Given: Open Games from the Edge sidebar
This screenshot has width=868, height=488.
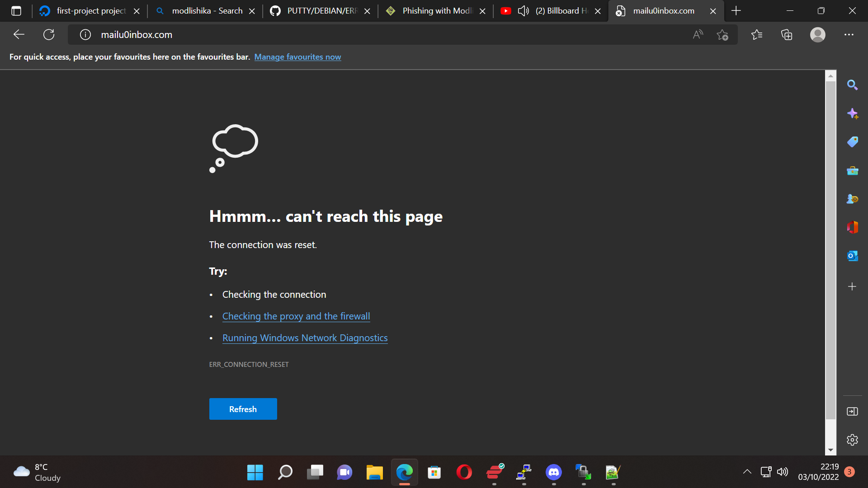Looking at the screenshot, I should pyautogui.click(x=853, y=199).
